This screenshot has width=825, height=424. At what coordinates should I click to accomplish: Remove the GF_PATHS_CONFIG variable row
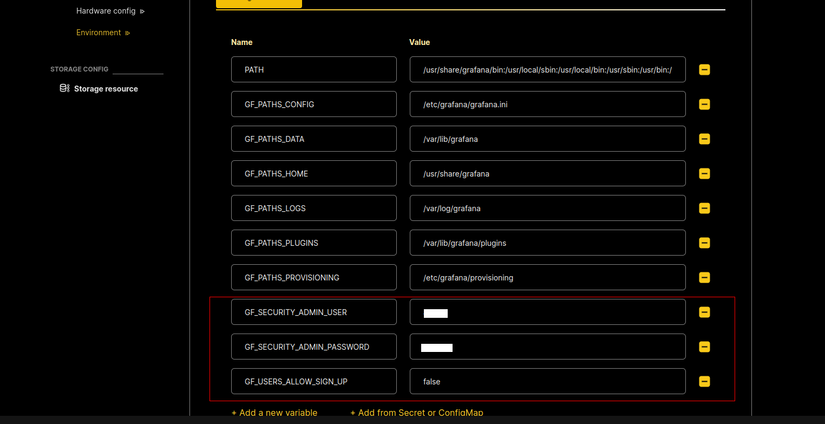pyautogui.click(x=705, y=104)
